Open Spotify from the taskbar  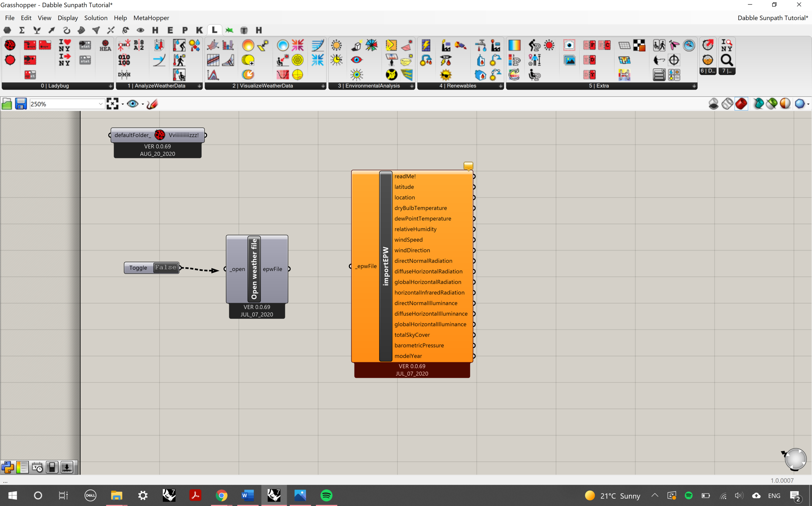click(x=326, y=495)
